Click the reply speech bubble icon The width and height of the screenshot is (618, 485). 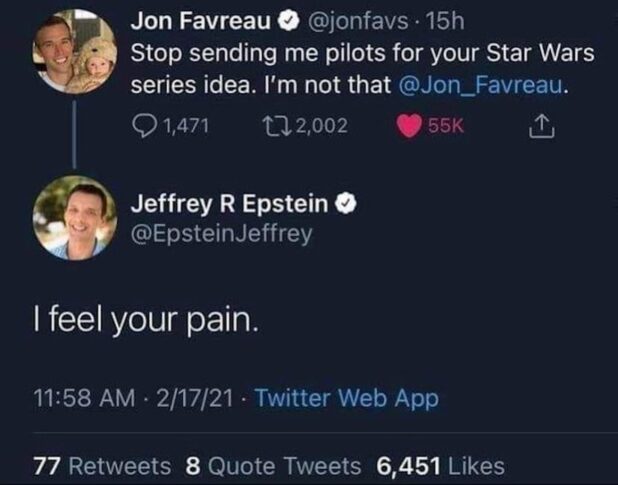pos(146,125)
